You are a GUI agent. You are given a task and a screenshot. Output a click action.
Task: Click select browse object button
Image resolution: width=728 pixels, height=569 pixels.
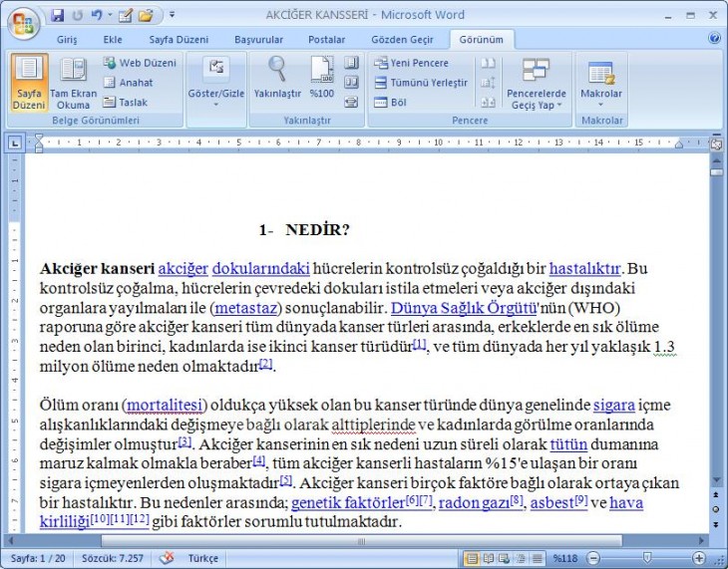point(716,509)
